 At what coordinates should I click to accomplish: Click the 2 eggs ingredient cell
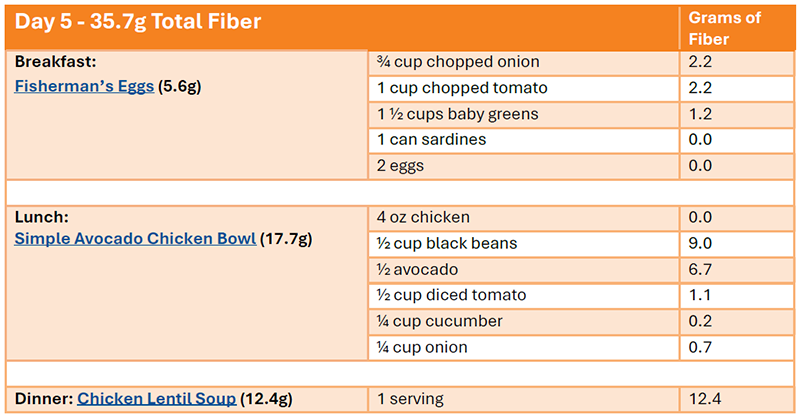tap(400, 166)
